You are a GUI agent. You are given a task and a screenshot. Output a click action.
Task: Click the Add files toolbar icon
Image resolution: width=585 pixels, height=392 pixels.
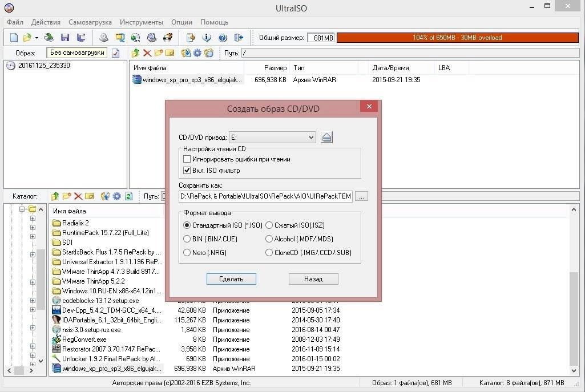(191, 38)
